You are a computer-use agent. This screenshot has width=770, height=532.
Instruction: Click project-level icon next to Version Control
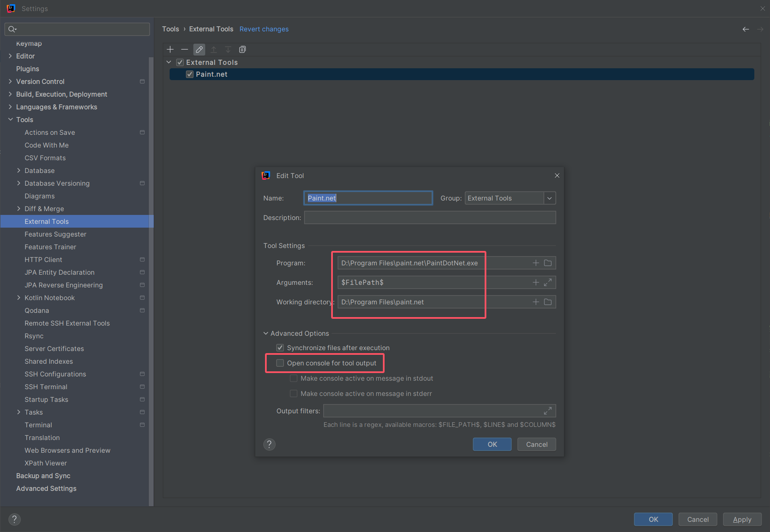(x=142, y=81)
